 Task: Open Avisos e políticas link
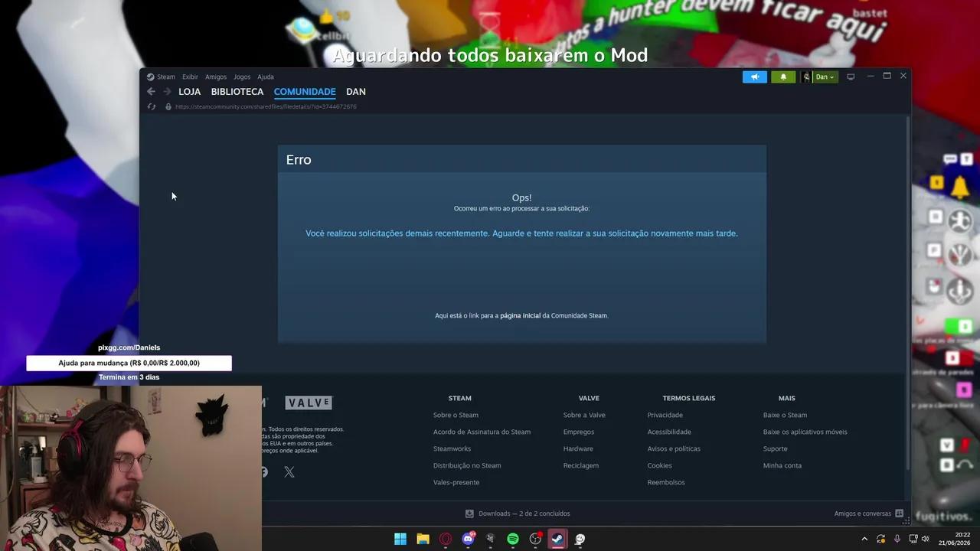coord(674,448)
